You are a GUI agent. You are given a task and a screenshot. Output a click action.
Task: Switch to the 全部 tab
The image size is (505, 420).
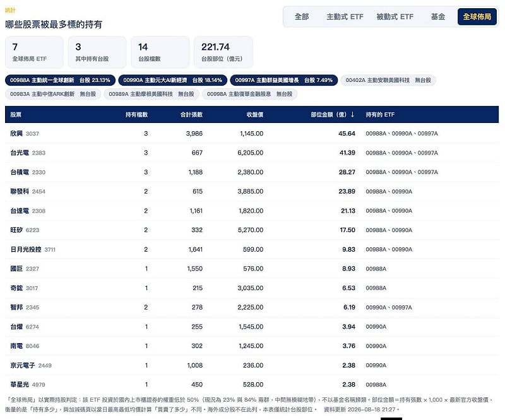(x=302, y=17)
